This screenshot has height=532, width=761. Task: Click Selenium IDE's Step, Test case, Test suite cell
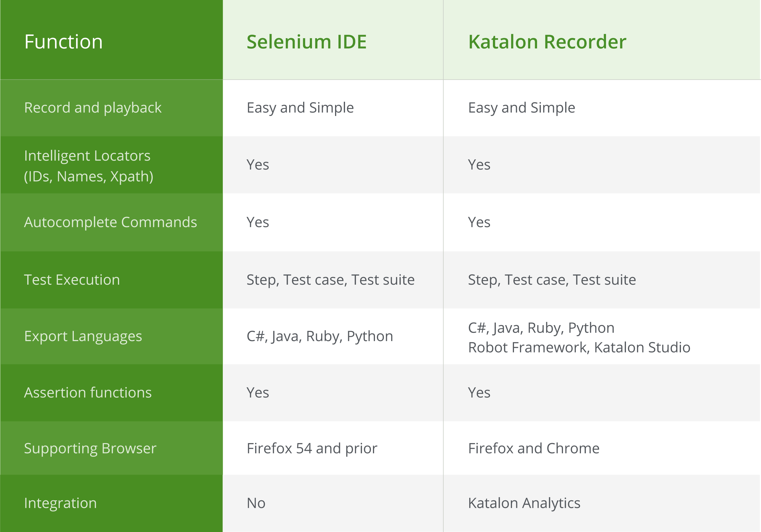[330, 280]
